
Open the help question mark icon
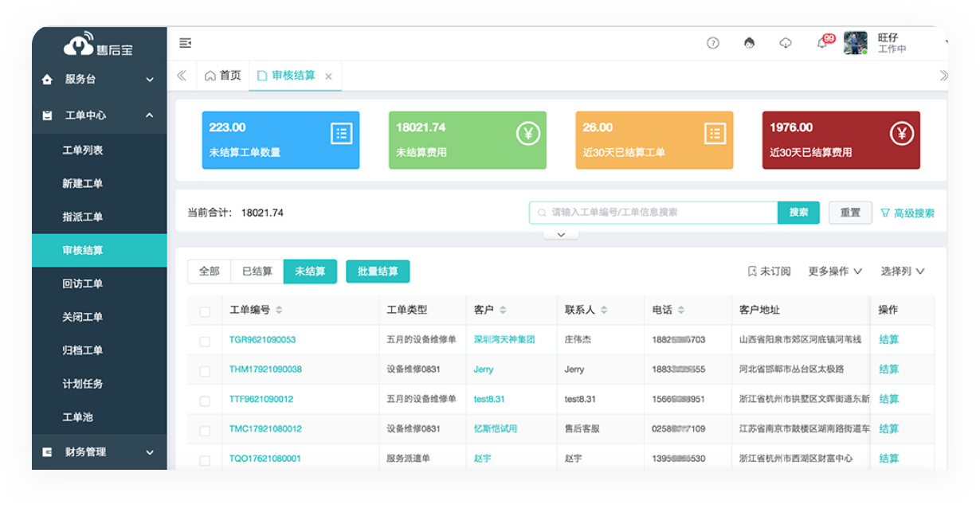point(711,43)
